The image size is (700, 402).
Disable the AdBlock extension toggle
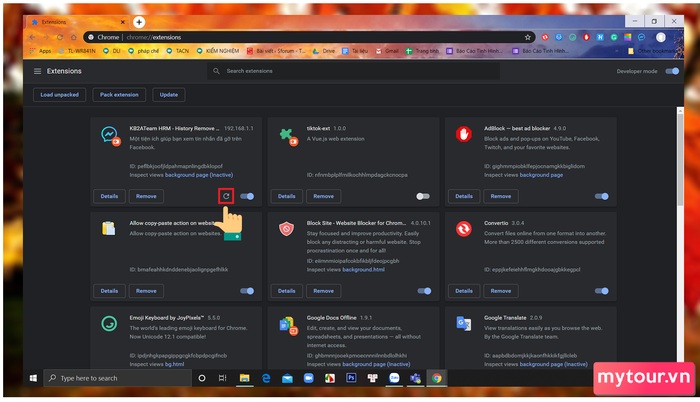601,196
